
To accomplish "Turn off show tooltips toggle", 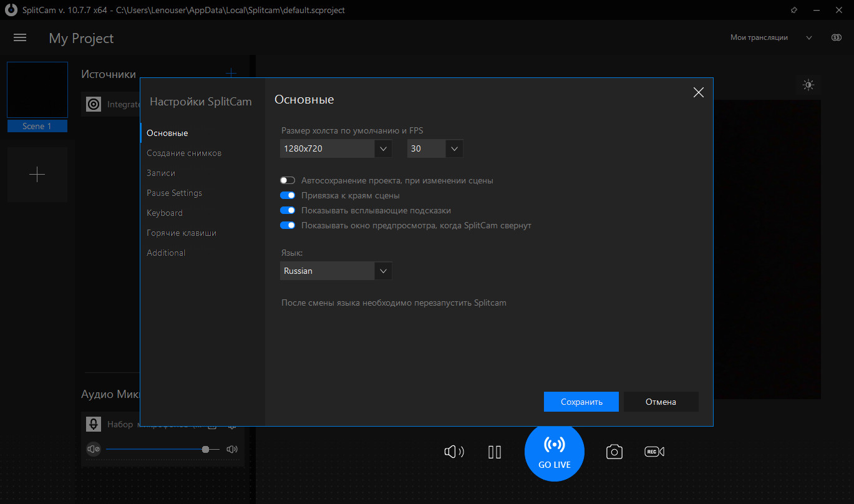I will 288,210.
